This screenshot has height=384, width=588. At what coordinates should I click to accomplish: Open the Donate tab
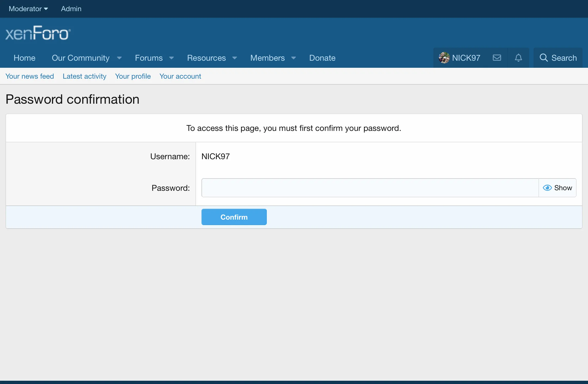[322, 58]
